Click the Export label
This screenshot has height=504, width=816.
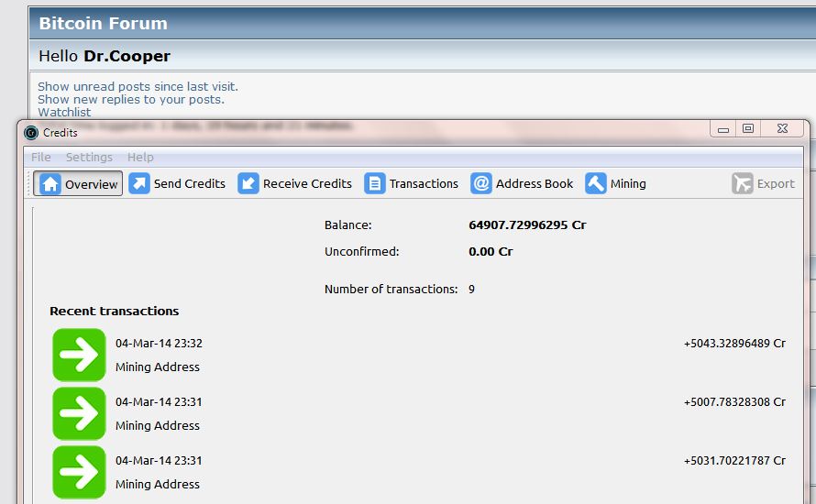[x=776, y=183]
